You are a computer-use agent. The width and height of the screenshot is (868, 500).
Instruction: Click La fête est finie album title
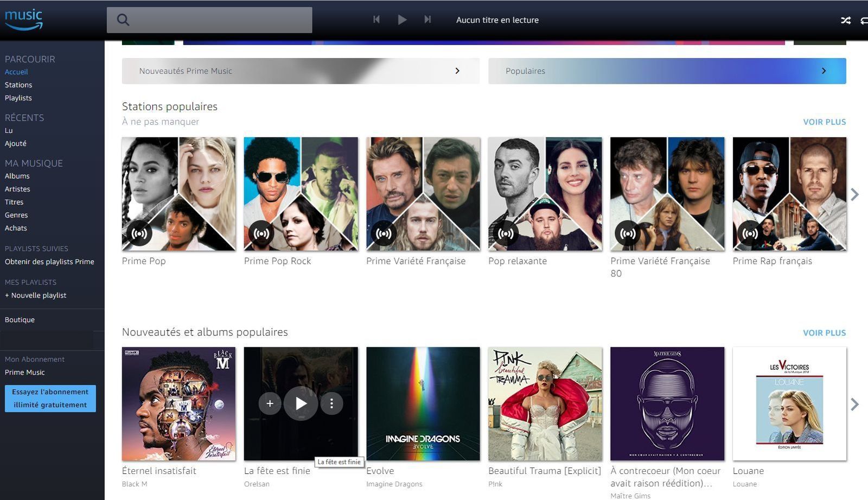277,471
